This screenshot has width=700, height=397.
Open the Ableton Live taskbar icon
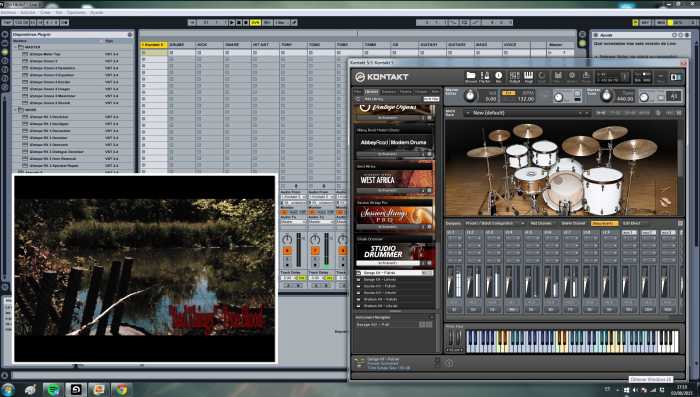(76, 389)
